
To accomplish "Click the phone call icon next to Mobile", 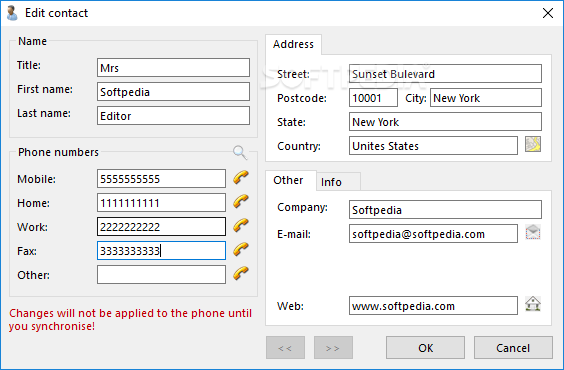I will [x=241, y=178].
